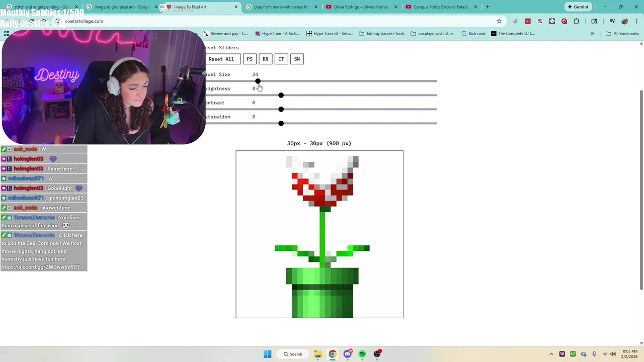Open the All Bookmarks folder
The height and width of the screenshot is (362, 644).
click(x=622, y=34)
